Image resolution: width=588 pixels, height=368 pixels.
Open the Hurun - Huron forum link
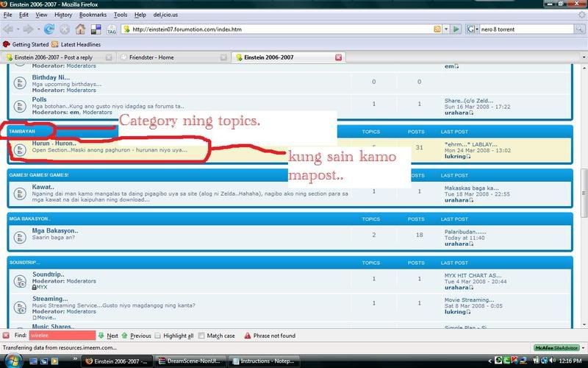click(x=54, y=143)
